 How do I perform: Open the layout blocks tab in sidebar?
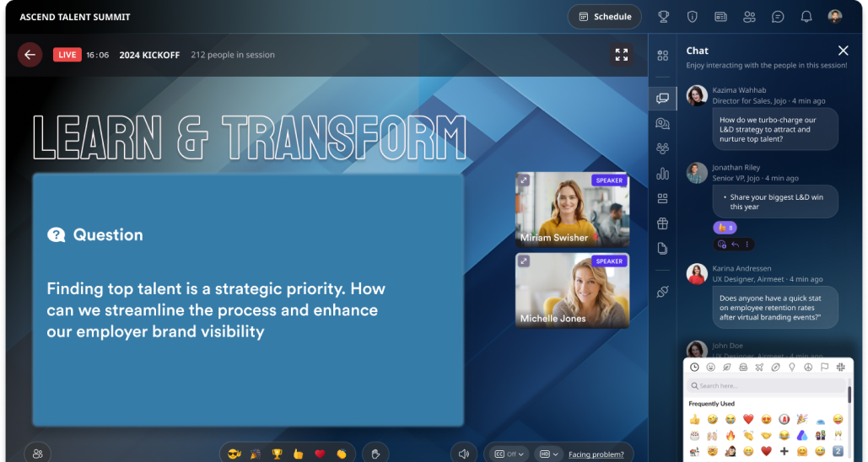(663, 198)
